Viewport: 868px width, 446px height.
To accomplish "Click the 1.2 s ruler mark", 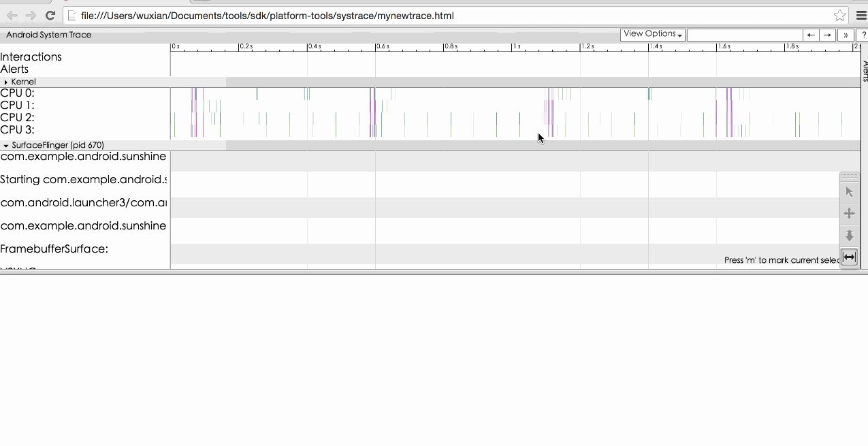I will (588, 47).
